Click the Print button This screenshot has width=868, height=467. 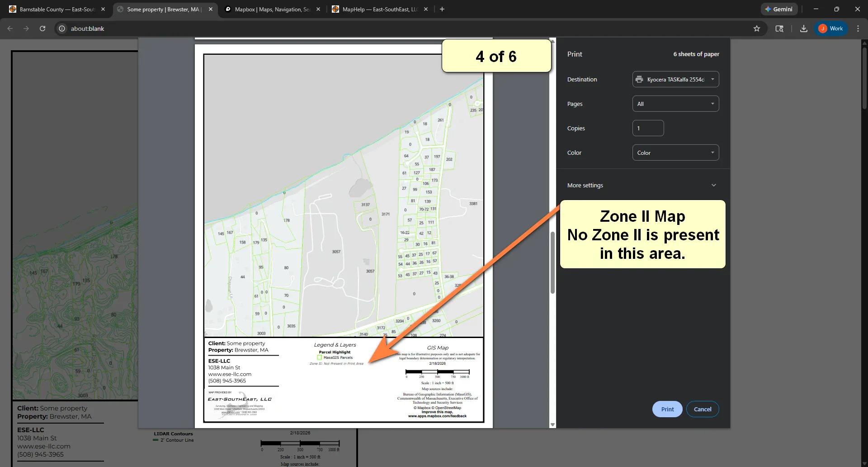tap(667, 409)
